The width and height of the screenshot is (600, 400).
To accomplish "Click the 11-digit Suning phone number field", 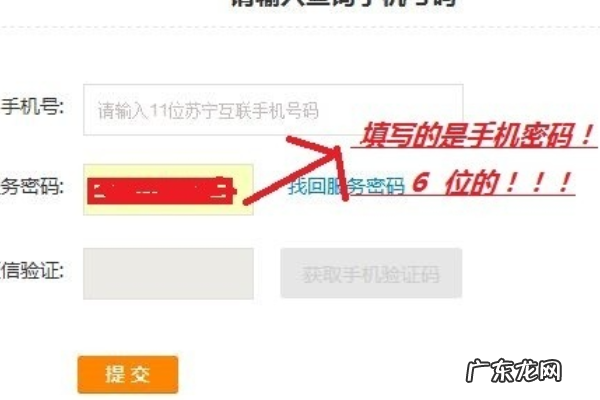I will [273, 109].
